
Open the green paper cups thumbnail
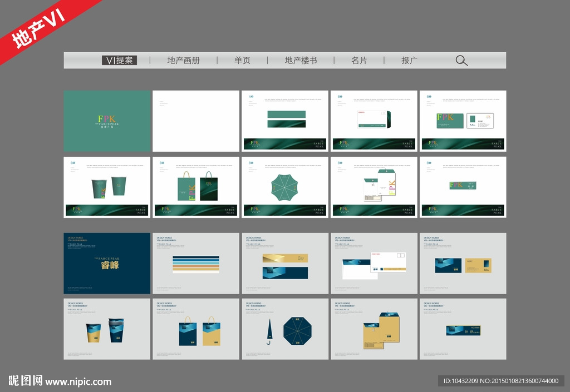[x=107, y=187]
